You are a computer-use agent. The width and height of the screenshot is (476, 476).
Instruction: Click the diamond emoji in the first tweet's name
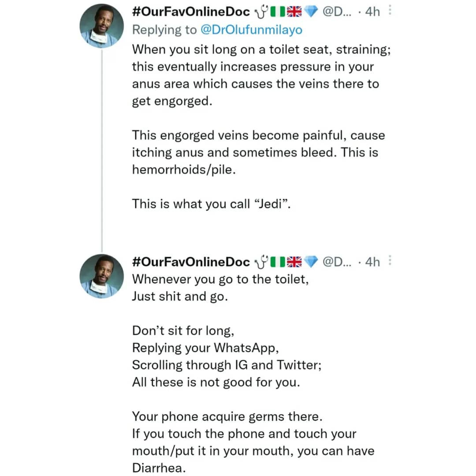311,12
